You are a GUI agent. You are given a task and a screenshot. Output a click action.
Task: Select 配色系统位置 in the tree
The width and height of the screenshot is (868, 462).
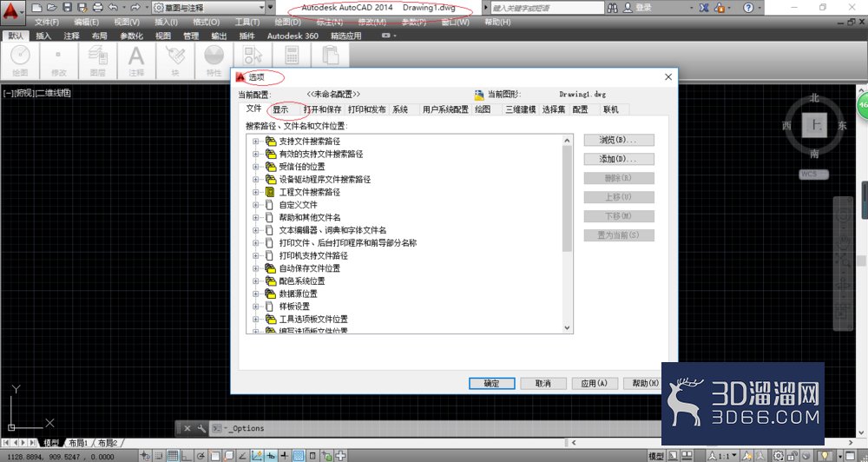click(302, 280)
